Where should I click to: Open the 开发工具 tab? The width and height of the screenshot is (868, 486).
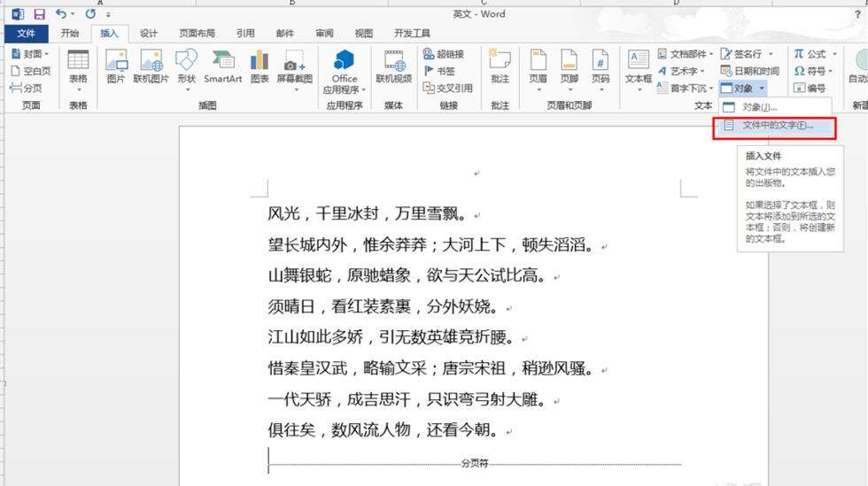(412, 34)
